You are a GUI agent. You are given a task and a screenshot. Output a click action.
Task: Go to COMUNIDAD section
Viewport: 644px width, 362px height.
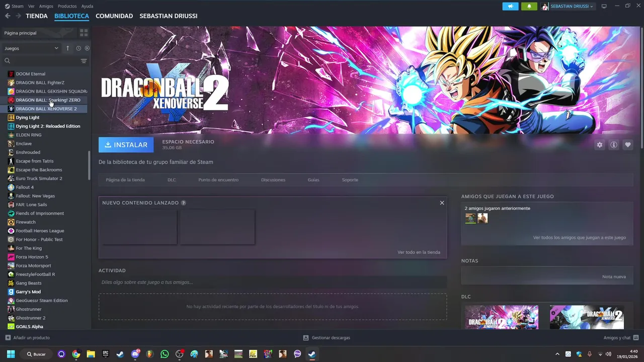(x=114, y=16)
